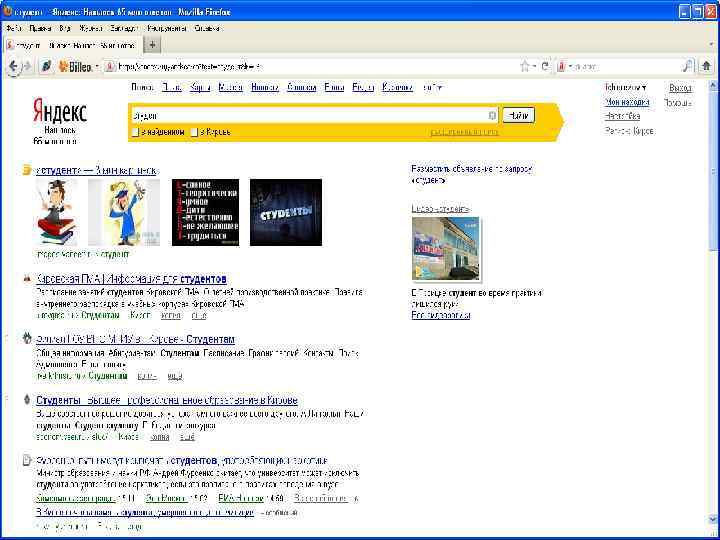Click the Найти search button
Viewport: 720px width, 540px height.
click(x=518, y=115)
